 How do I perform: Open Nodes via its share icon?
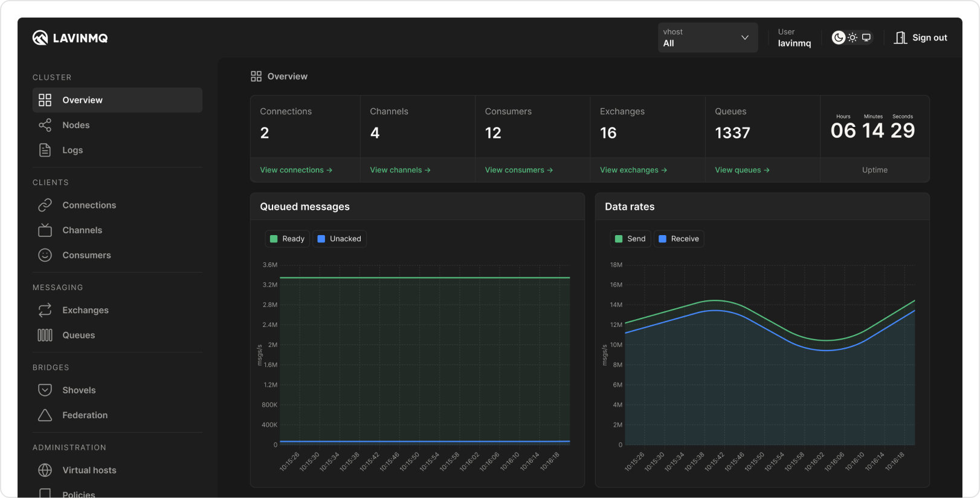point(45,125)
